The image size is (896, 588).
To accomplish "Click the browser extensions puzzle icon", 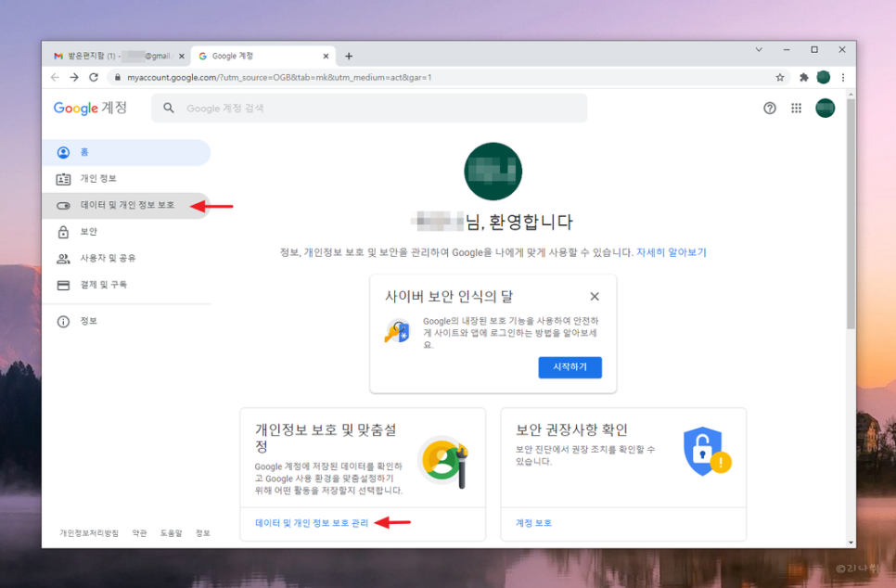I will tap(805, 78).
